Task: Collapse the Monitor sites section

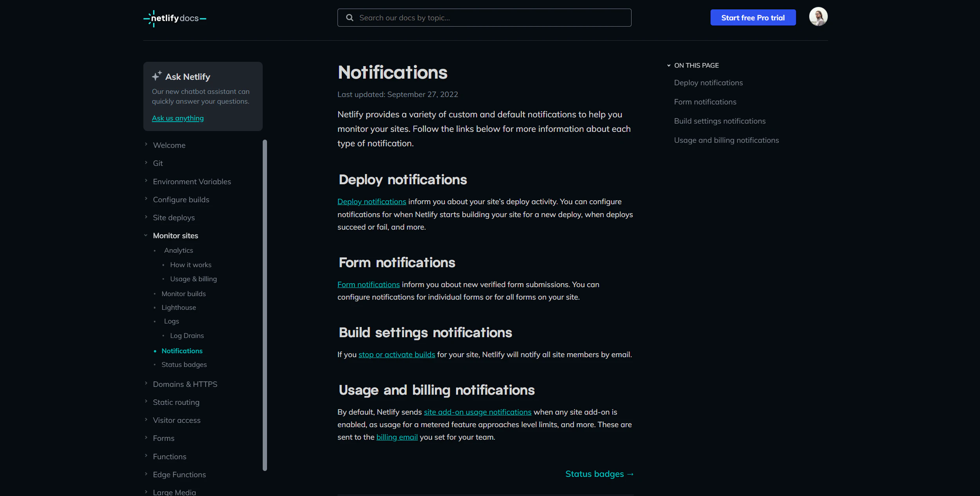Action: click(146, 235)
